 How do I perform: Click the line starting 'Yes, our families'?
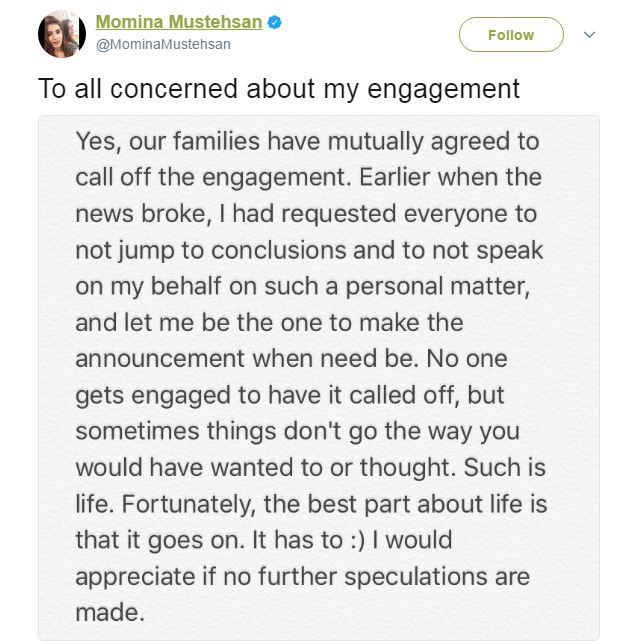pos(307,142)
